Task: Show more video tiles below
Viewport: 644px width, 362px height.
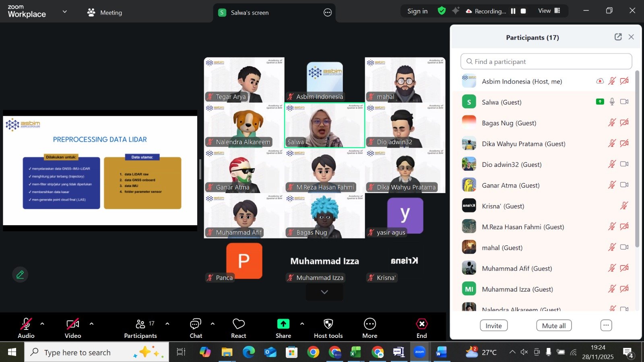Action: click(324, 292)
